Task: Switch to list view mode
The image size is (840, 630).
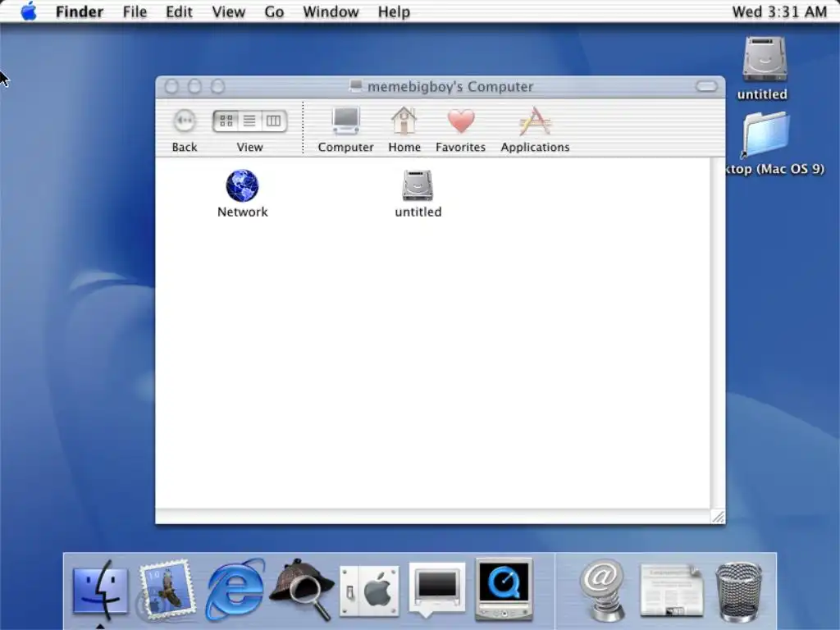Action: click(249, 121)
